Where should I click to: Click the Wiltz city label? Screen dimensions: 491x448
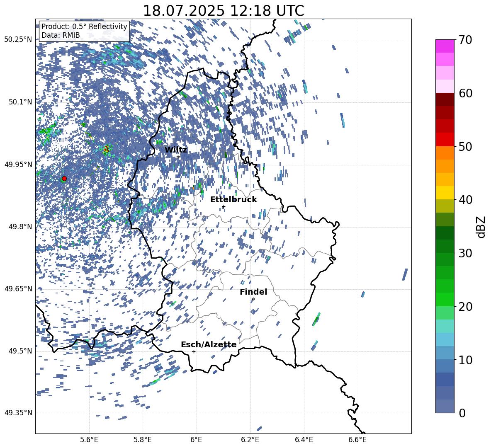[x=176, y=150]
